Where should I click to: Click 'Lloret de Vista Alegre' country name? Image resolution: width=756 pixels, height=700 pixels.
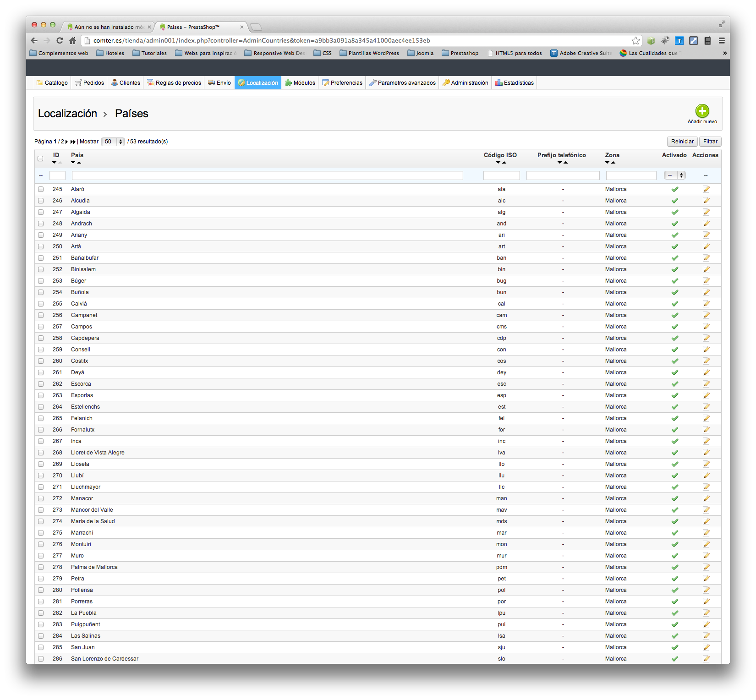click(98, 453)
